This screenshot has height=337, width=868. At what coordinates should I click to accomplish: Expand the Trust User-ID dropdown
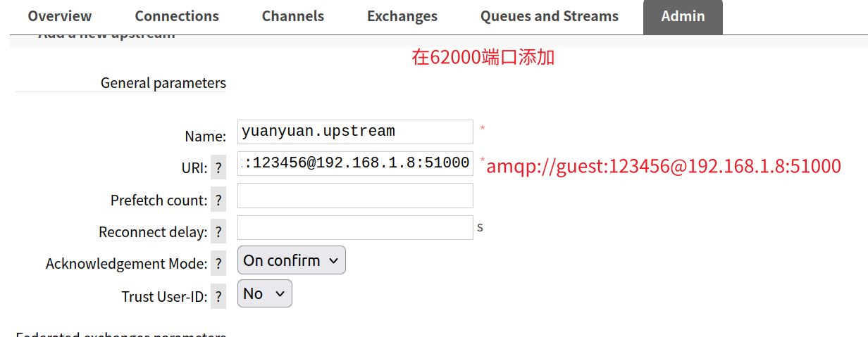coord(265,293)
